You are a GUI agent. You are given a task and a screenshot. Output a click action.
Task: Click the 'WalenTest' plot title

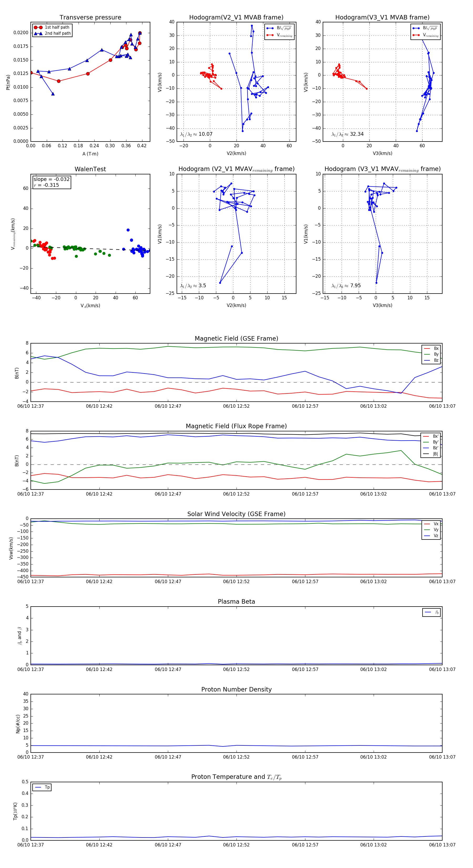(x=90, y=169)
